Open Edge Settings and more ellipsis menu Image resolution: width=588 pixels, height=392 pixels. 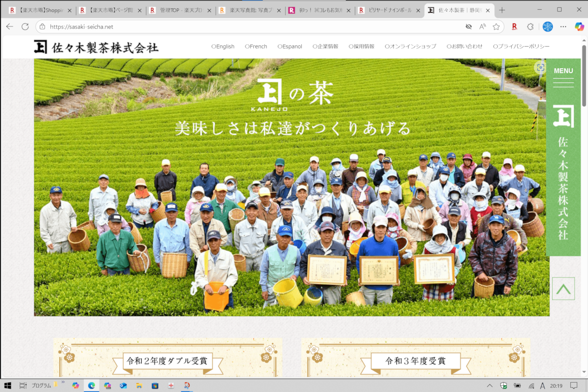pos(563,26)
